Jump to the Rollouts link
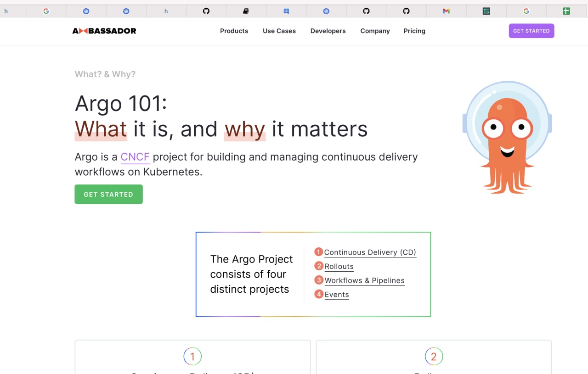The height and width of the screenshot is (374, 588). 339,267
